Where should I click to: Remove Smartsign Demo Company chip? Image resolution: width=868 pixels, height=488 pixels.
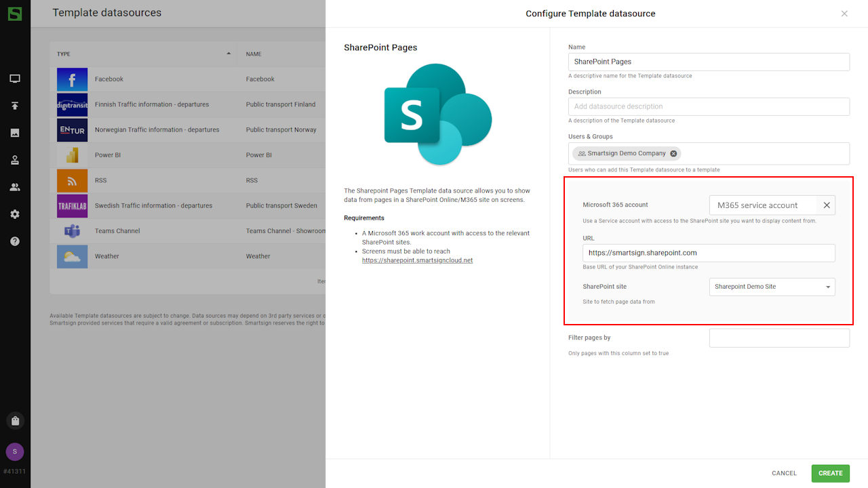click(x=673, y=154)
